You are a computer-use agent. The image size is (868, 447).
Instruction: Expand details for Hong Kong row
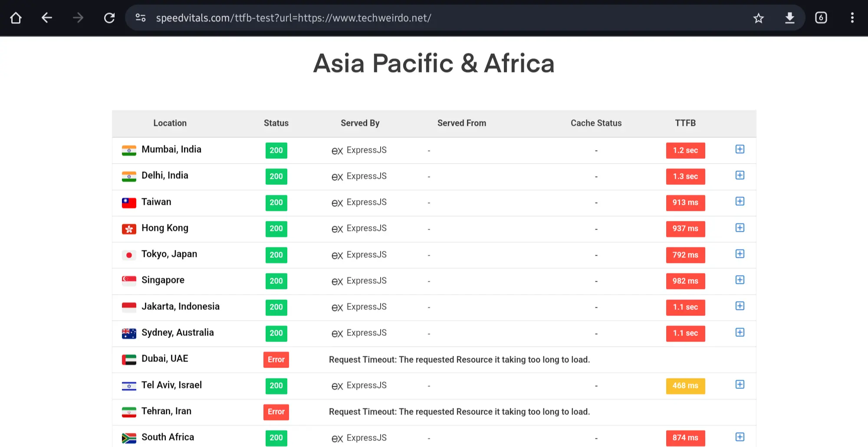click(740, 228)
